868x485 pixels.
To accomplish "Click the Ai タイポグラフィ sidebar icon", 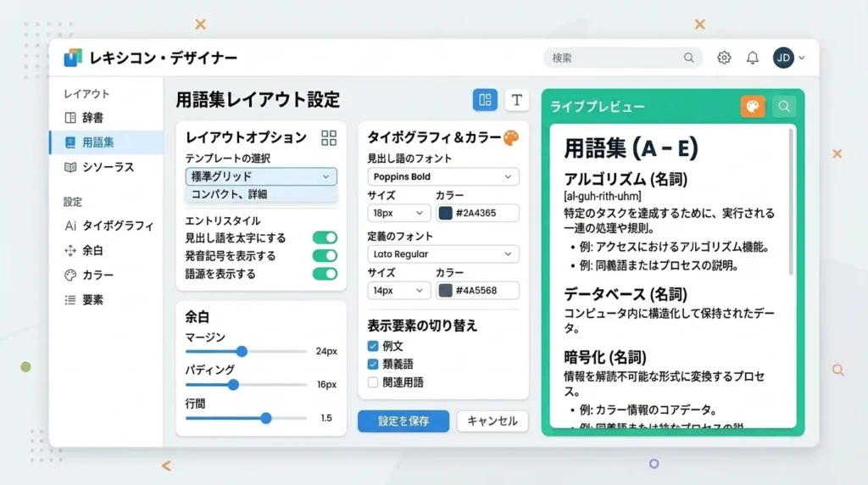I will pyautogui.click(x=70, y=226).
